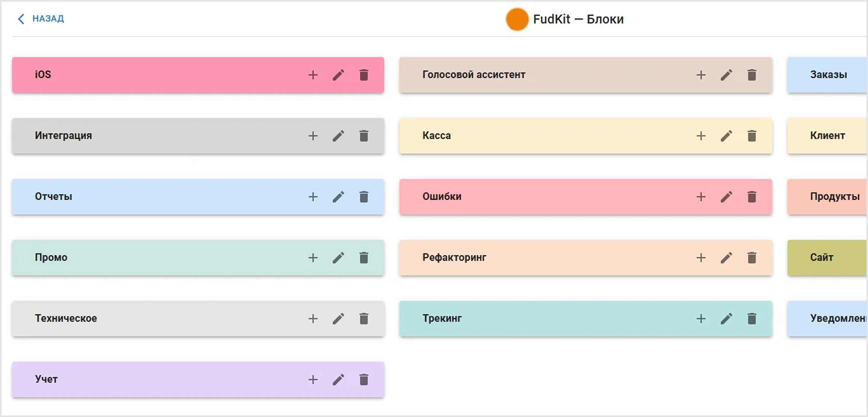
Task: Delete the Учет block via trash icon
Action: 364,379
